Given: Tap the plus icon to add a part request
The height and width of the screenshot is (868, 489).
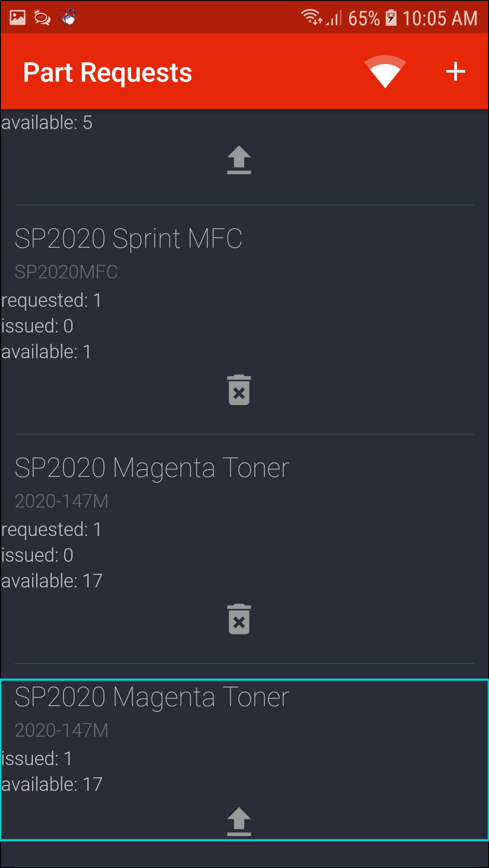Looking at the screenshot, I should click(x=455, y=72).
